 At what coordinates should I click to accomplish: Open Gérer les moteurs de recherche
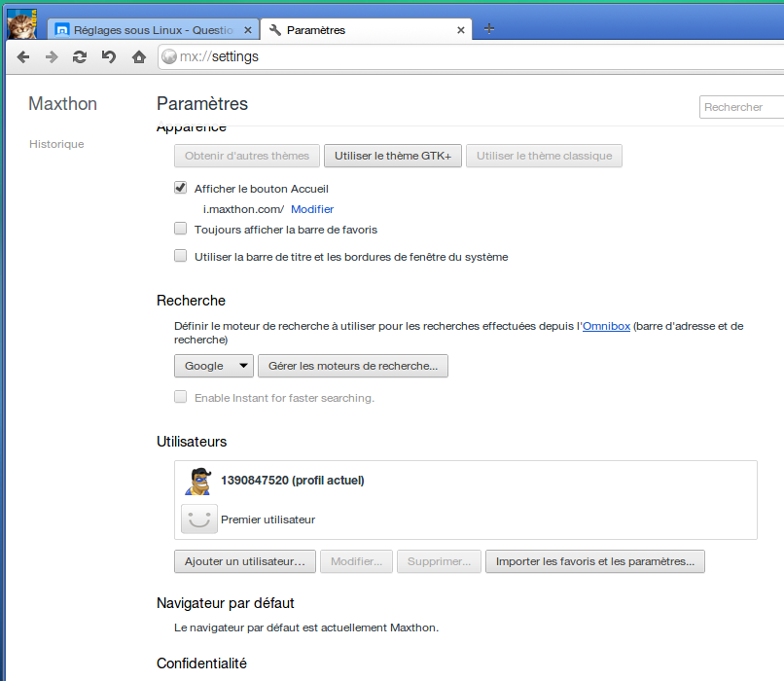(353, 366)
